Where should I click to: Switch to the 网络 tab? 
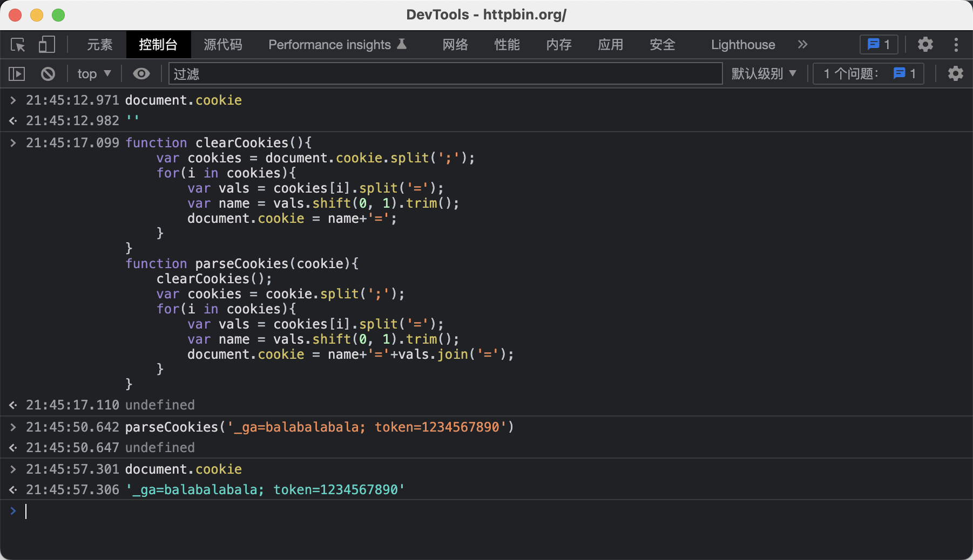[455, 45]
